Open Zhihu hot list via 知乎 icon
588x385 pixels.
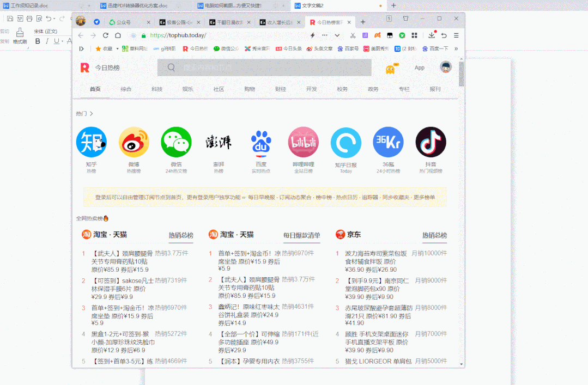91,142
